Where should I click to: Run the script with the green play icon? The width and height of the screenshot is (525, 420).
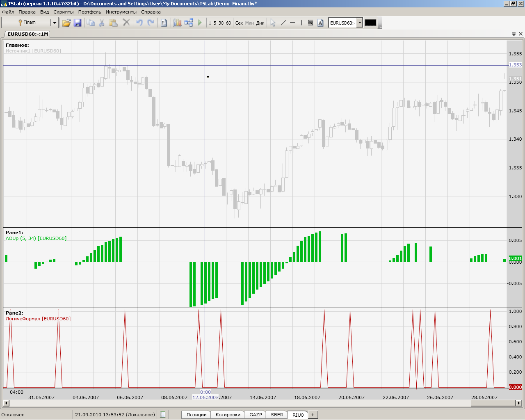pos(200,23)
